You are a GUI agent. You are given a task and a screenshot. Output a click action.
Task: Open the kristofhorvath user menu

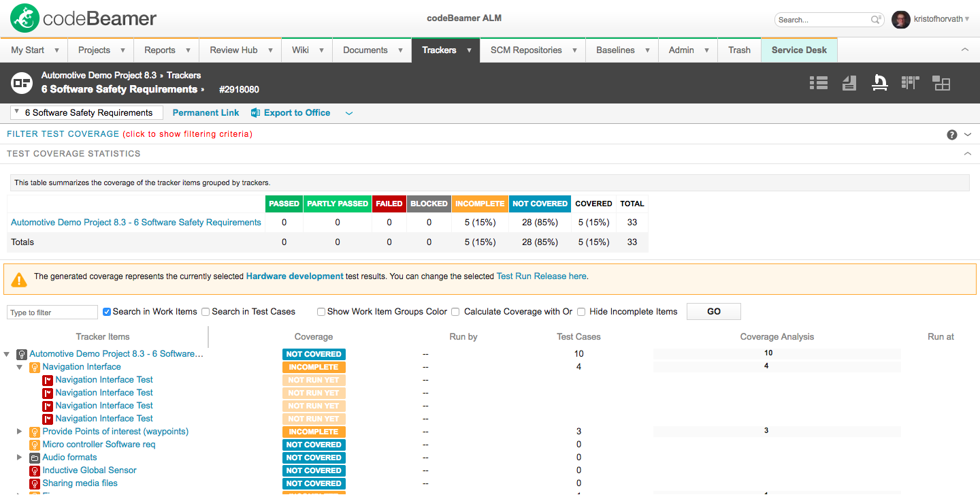click(x=942, y=19)
